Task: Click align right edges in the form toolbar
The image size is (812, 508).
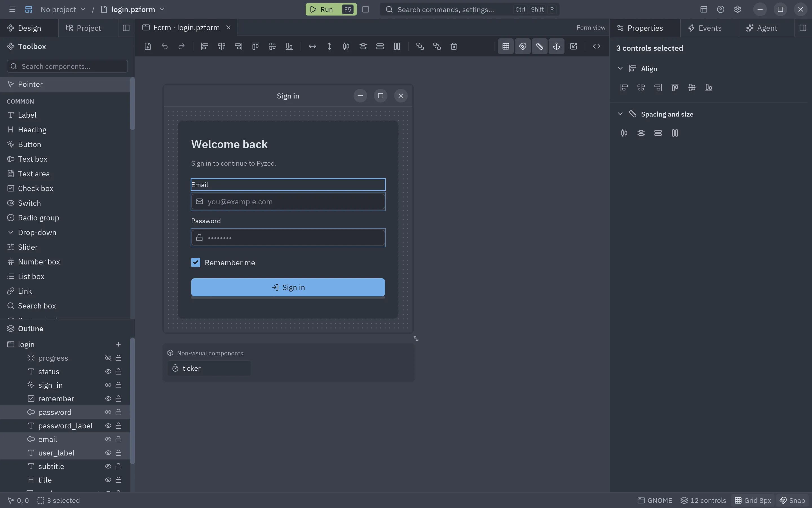Action: tap(238, 46)
